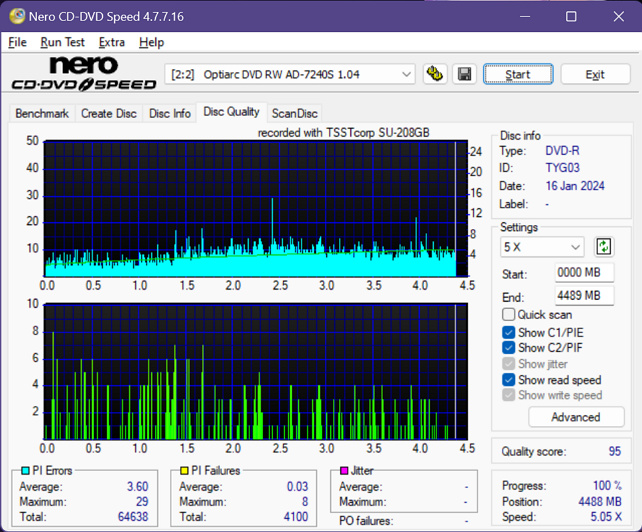Viewport: 642px width, 532px height.
Task: Uncheck Show C2/PIF checkbox
Action: [509, 348]
